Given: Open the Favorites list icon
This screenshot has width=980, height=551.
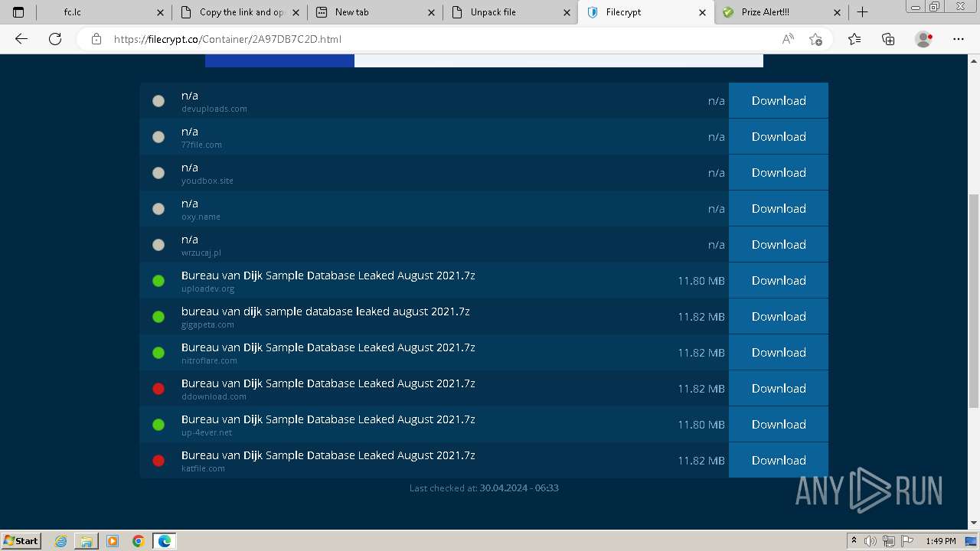Looking at the screenshot, I should [854, 39].
